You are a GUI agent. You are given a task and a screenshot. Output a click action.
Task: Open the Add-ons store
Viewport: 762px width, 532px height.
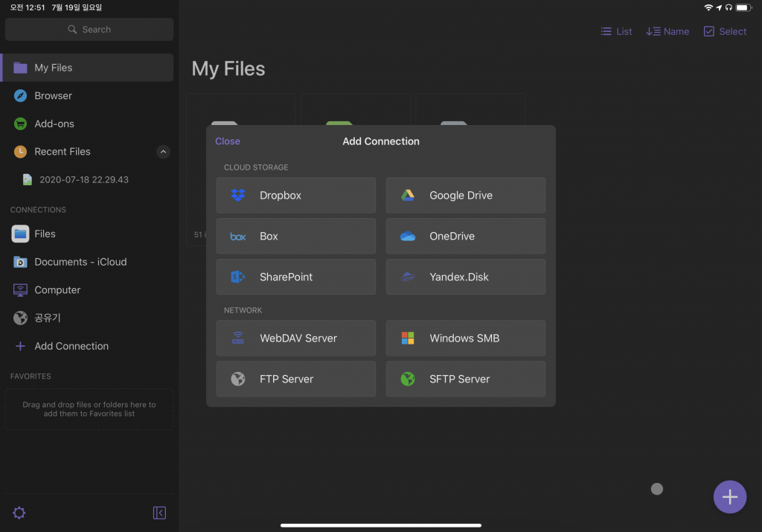click(88, 124)
